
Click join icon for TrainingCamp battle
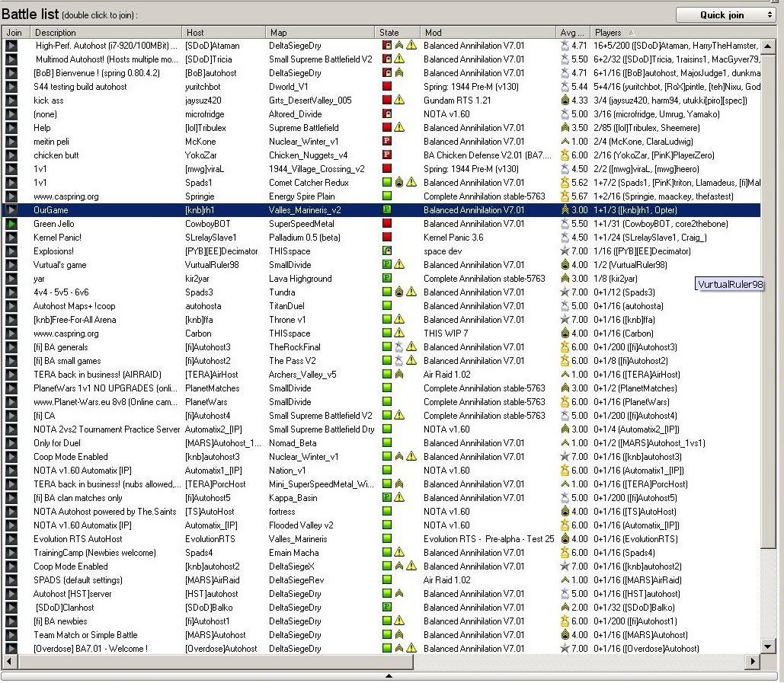click(x=11, y=553)
